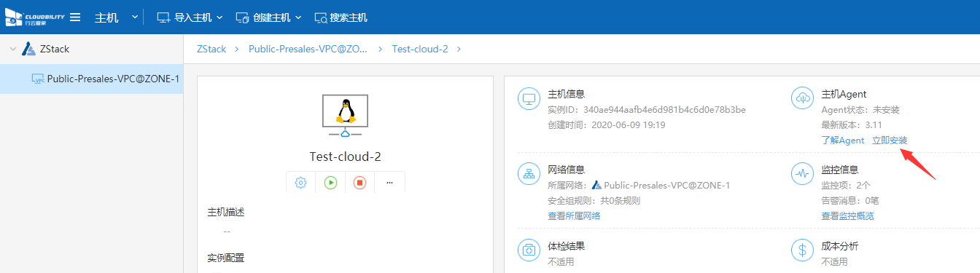Click the host settings gear icon
This screenshot has width=980, height=273.
(x=300, y=183)
